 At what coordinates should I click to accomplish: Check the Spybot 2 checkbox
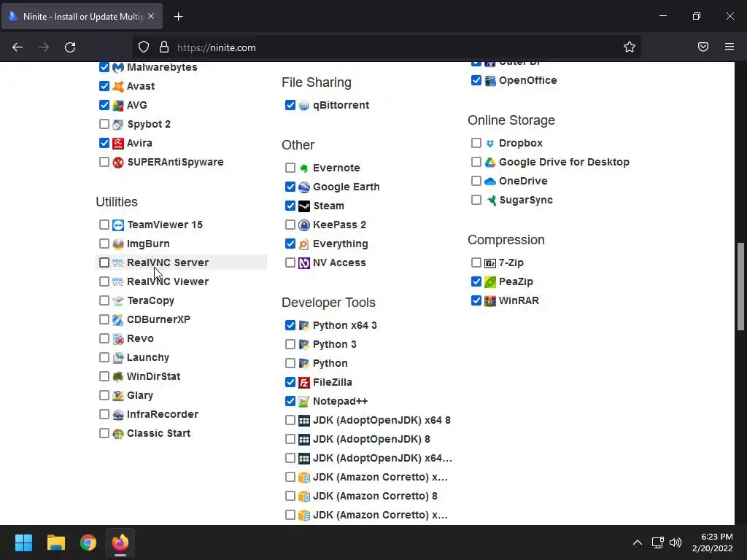click(x=104, y=124)
